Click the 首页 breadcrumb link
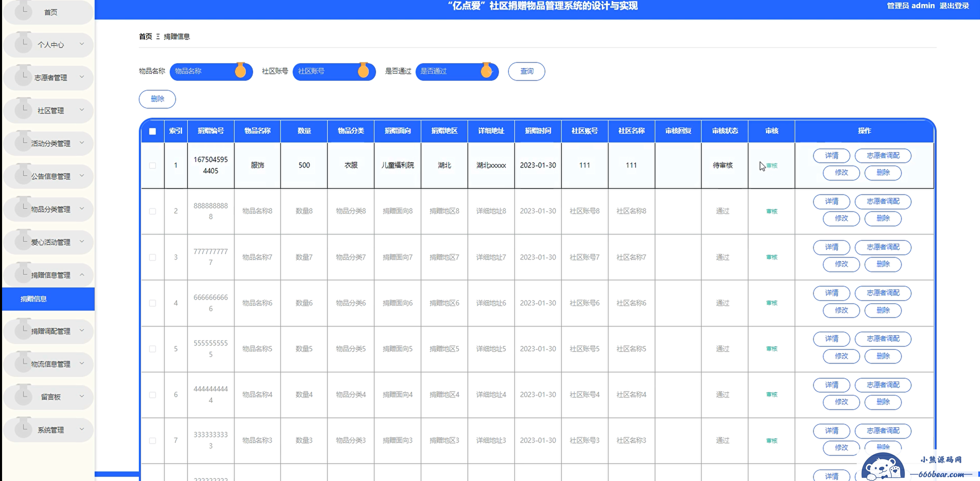Image resolution: width=980 pixels, height=481 pixels. pyautogui.click(x=145, y=36)
